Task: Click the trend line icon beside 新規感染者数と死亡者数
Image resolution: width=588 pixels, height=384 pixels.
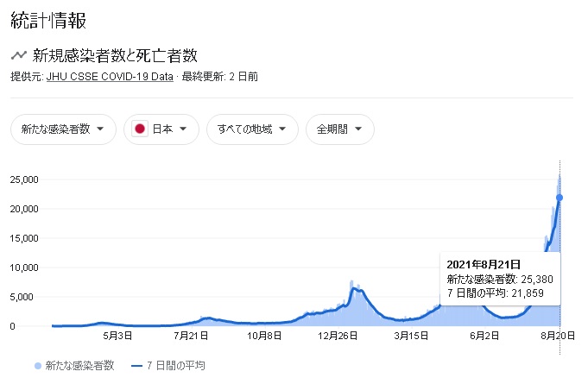Action: 19,56
